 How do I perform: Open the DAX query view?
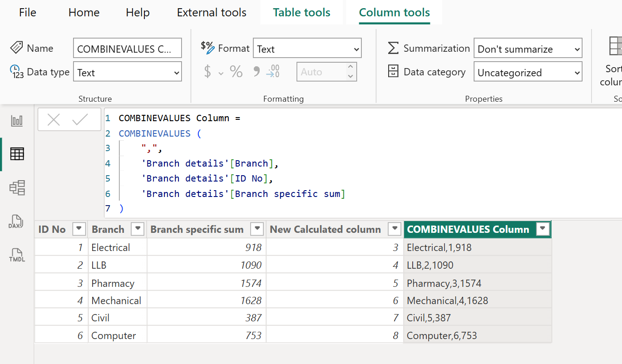tap(17, 222)
